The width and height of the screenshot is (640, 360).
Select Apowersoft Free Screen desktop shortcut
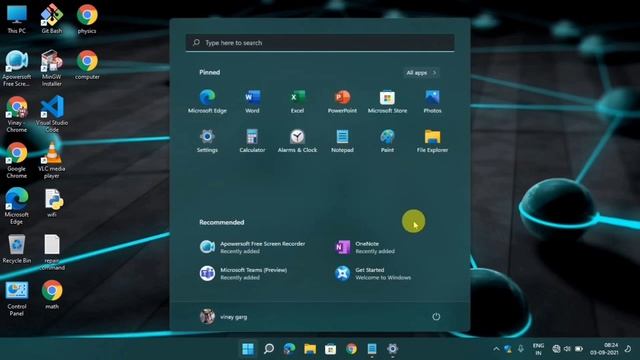(17, 68)
